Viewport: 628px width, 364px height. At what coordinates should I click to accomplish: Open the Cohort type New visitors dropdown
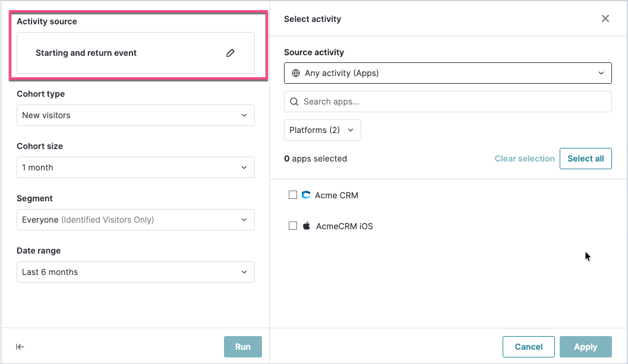tap(136, 115)
